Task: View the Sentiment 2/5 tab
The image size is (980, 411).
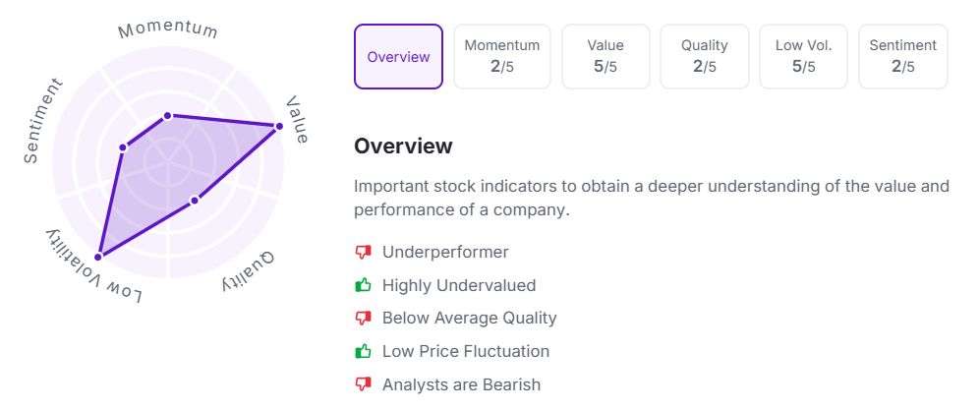Action: tap(902, 57)
